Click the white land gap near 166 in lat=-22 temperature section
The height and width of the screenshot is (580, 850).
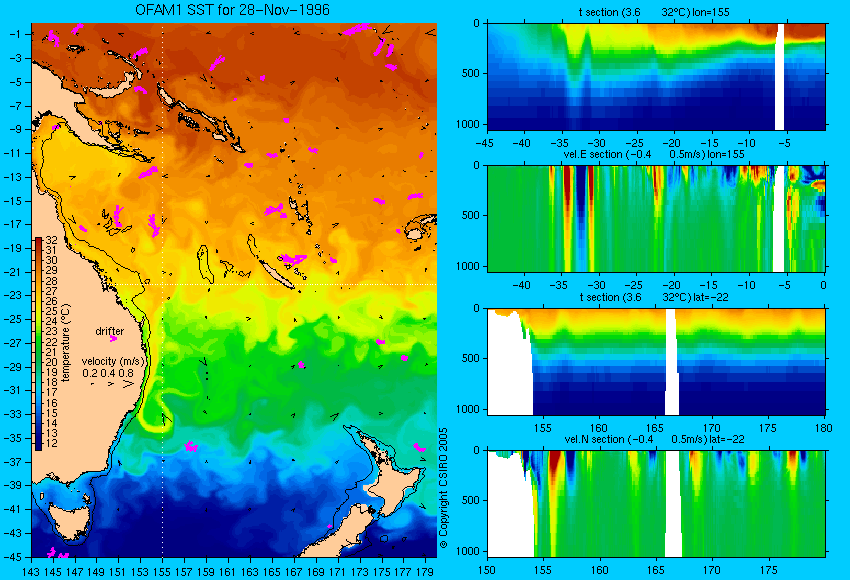click(672, 362)
